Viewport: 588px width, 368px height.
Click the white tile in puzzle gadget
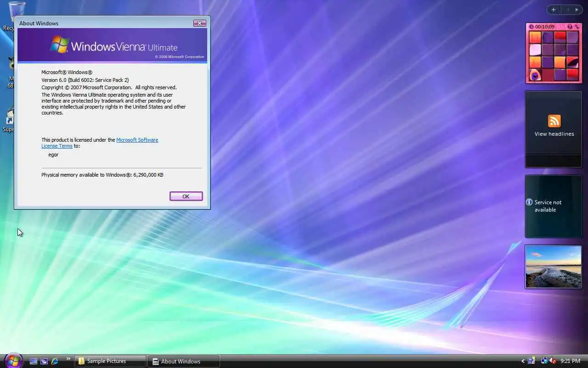(535, 50)
